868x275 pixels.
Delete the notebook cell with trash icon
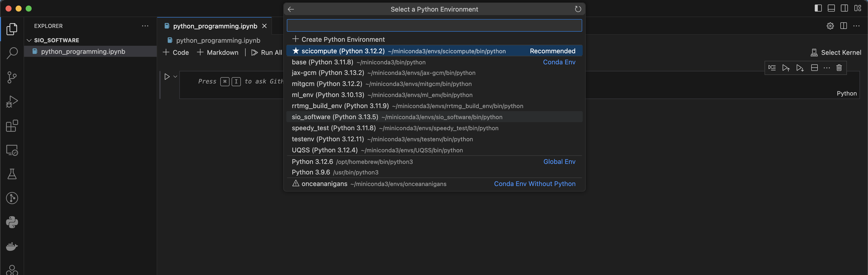839,68
